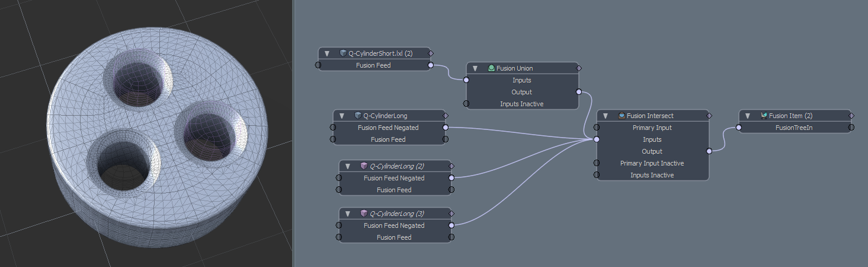Click Fusion Intersect's Primary Input port
The width and height of the screenshot is (868, 267).
(x=597, y=128)
